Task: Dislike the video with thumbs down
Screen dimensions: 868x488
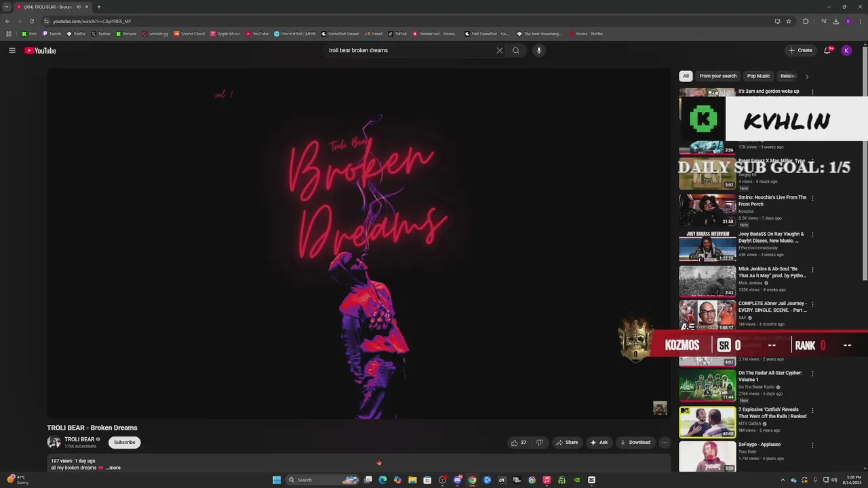Action: [540, 443]
